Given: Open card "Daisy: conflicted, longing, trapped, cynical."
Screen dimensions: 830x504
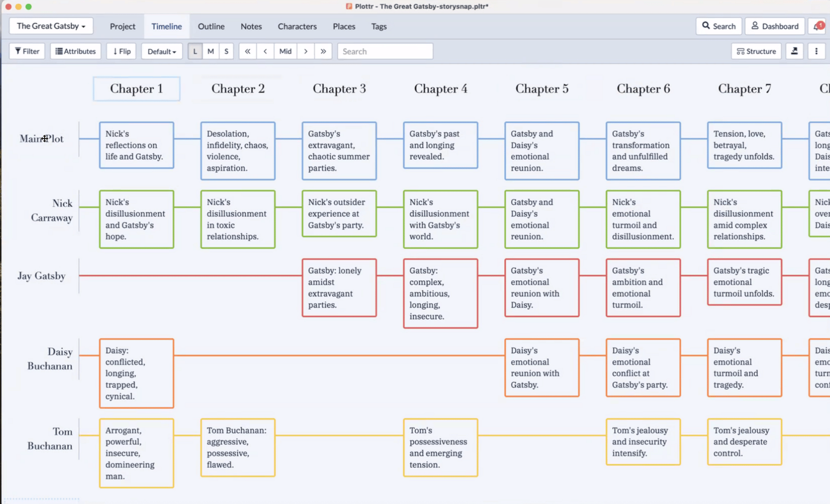Looking at the screenshot, I should click(137, 374).
